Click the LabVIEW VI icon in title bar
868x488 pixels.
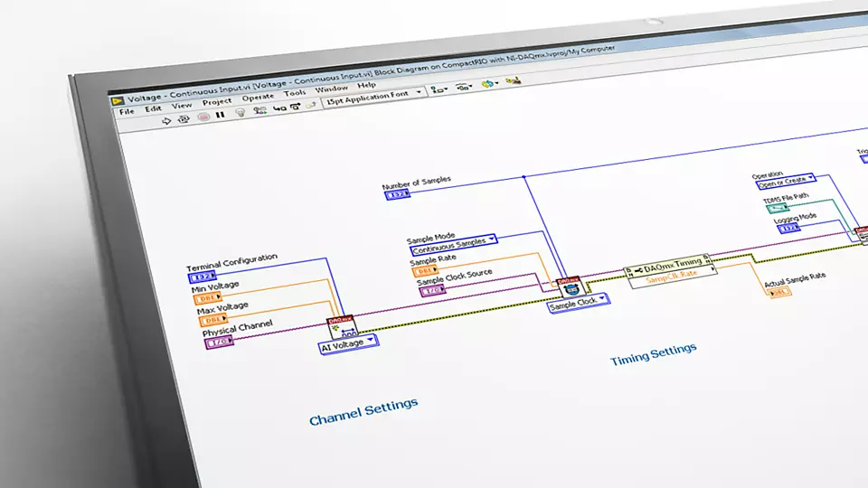tap(117, 101)
